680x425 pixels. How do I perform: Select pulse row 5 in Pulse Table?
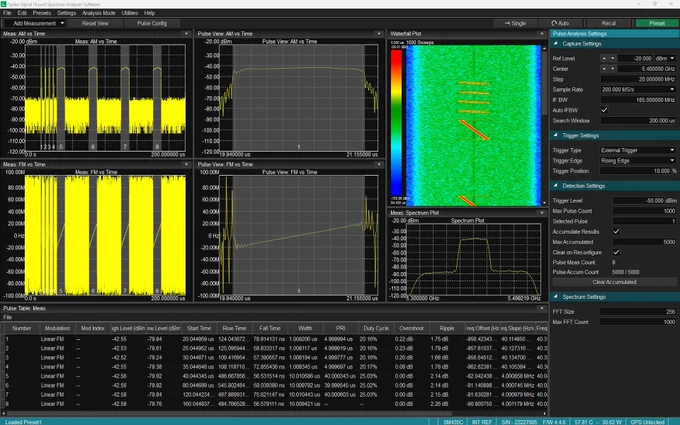click(x=275, y=376)
